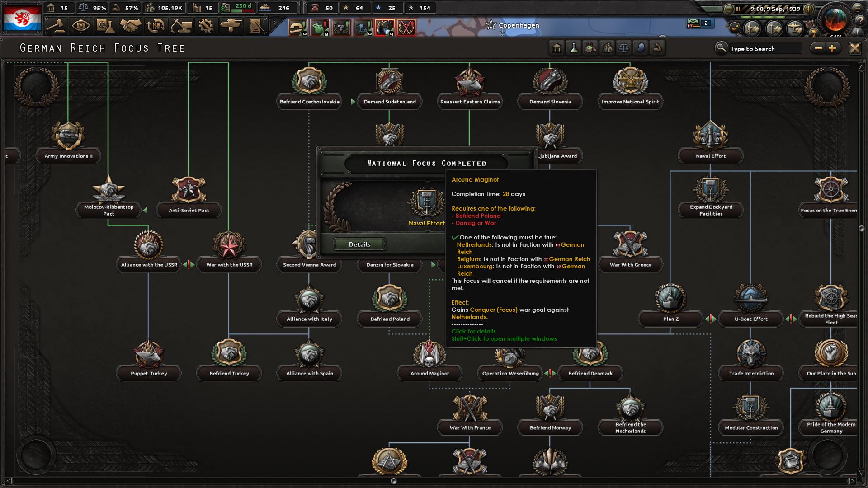Click the Around Maginot focus label
The height and width of the screenshot is (488, 868).
[x=429, y=373]
